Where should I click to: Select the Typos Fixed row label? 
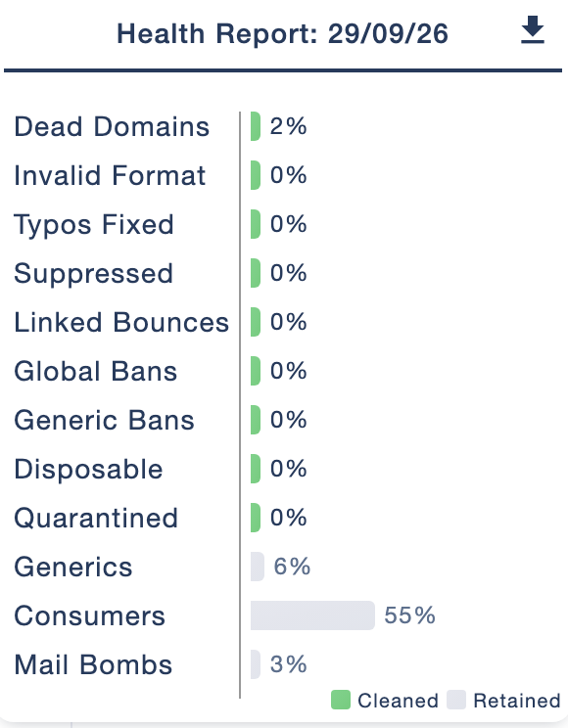coord(94,225)
